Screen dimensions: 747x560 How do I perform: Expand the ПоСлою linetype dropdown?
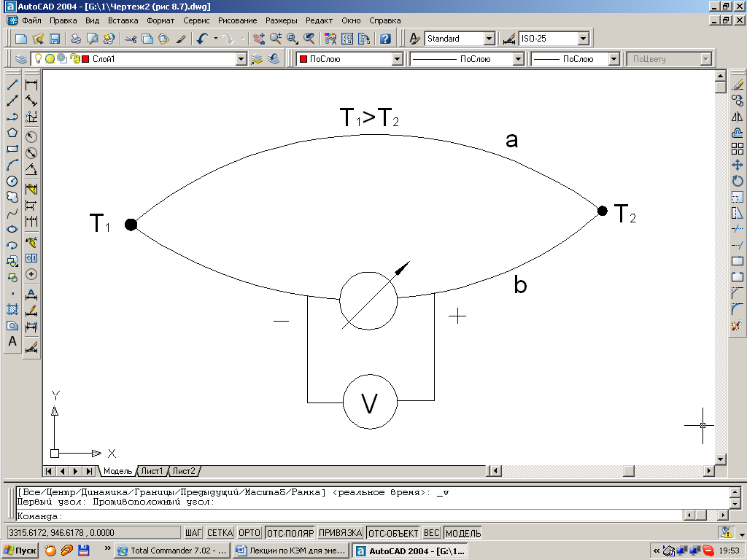pyautogui.click(x=519, y=59)
